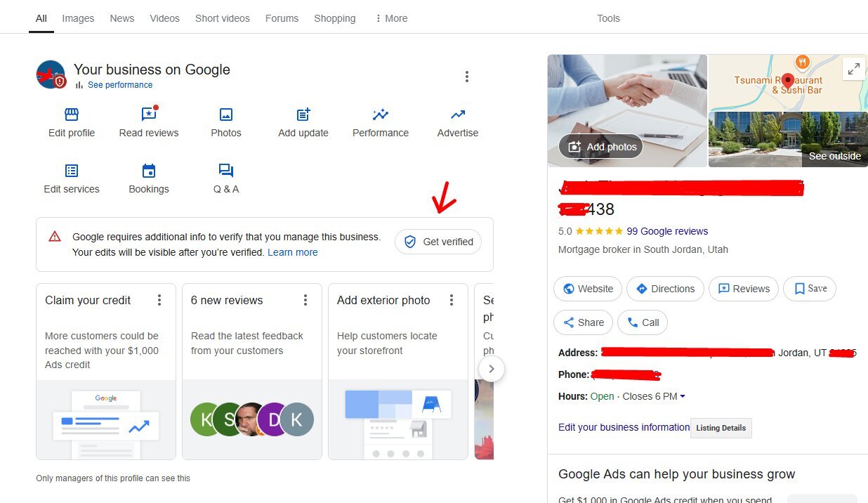This screenshot has height=503, width=868.
Task: Switch to the Videos tab
Action: pyautogui.click(x=165, y=18)
